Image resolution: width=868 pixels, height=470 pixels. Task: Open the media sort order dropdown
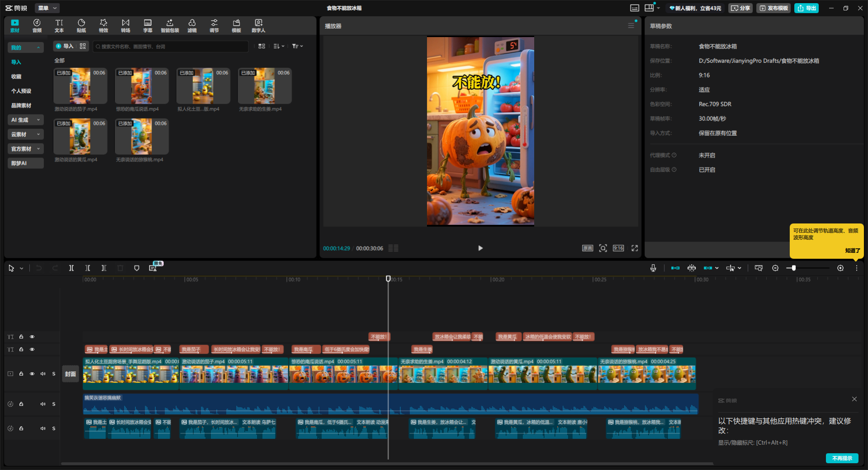(x=279, y=46)
